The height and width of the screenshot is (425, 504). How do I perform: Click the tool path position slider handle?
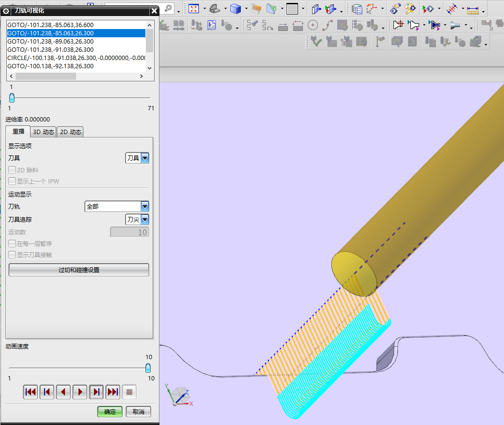[12, 98]
